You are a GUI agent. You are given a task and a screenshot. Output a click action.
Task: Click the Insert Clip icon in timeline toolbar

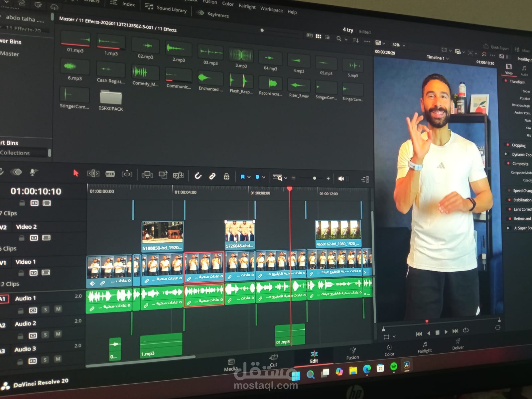tap(147, 175)
